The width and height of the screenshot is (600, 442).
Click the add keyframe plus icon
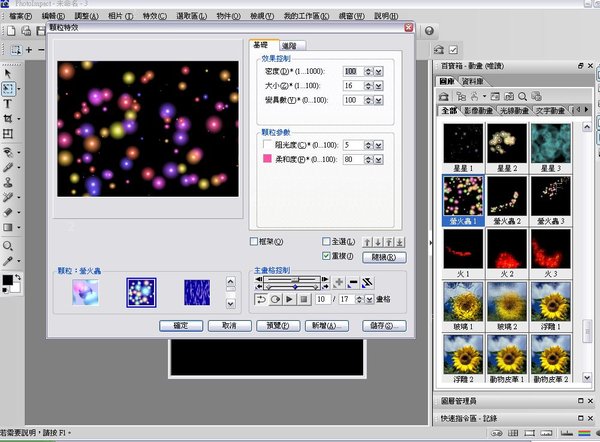pos(338,283)
